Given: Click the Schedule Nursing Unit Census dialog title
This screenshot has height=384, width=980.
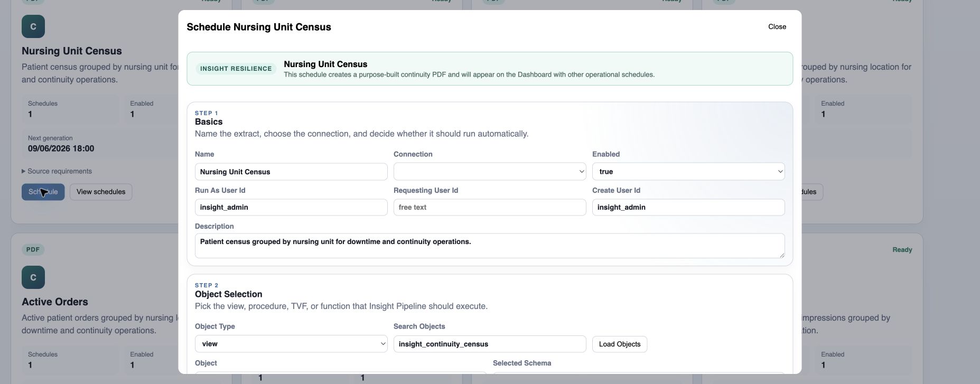Looking at the screenshot, I should [259, 27].
